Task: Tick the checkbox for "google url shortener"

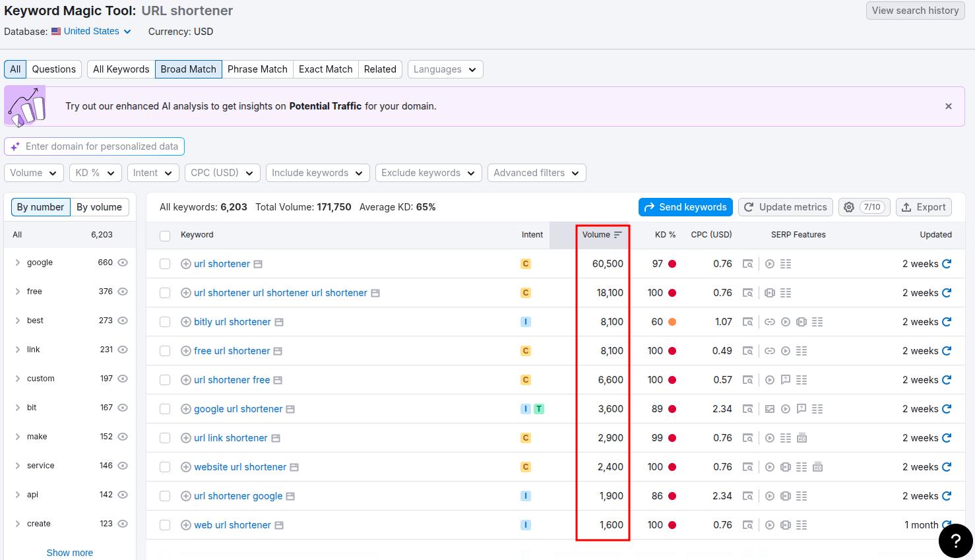Action: 165,408
